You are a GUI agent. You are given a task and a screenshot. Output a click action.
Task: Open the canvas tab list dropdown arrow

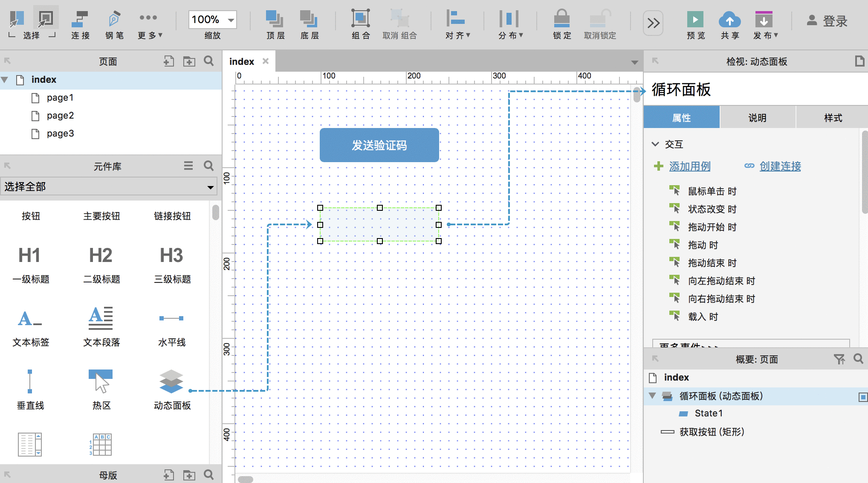[x=634, y=62]
